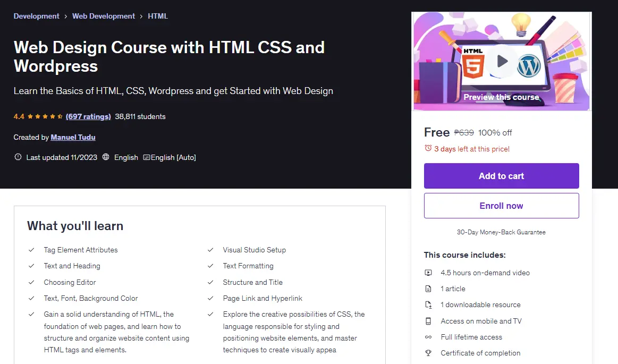Click the alarm clock icon by days left

point(428,148)
